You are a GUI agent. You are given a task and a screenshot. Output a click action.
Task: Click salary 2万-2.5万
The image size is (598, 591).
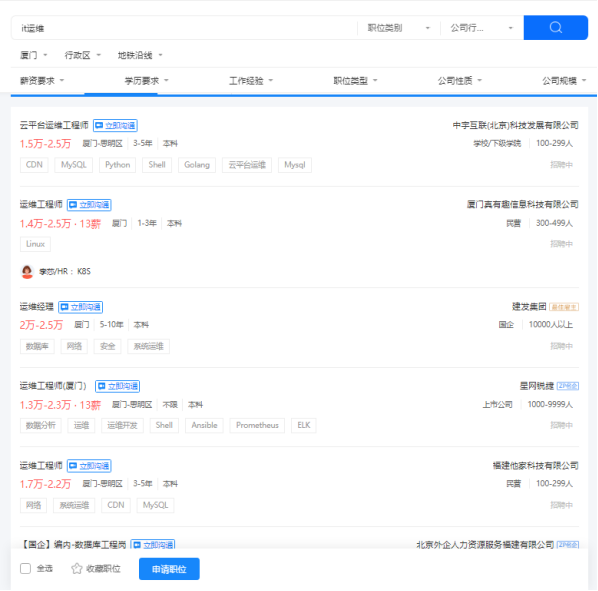tap(41, 325)
